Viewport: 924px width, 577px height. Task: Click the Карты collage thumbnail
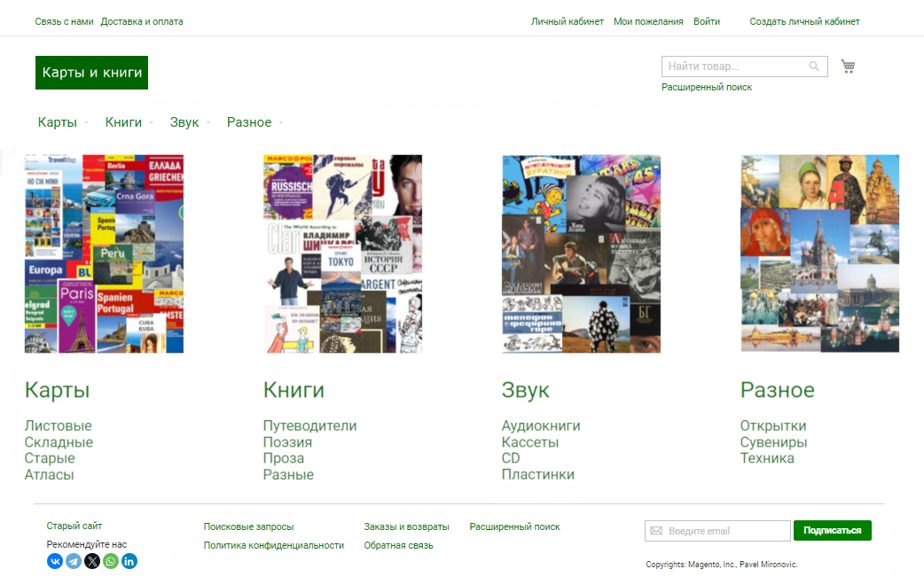[104, 253]
